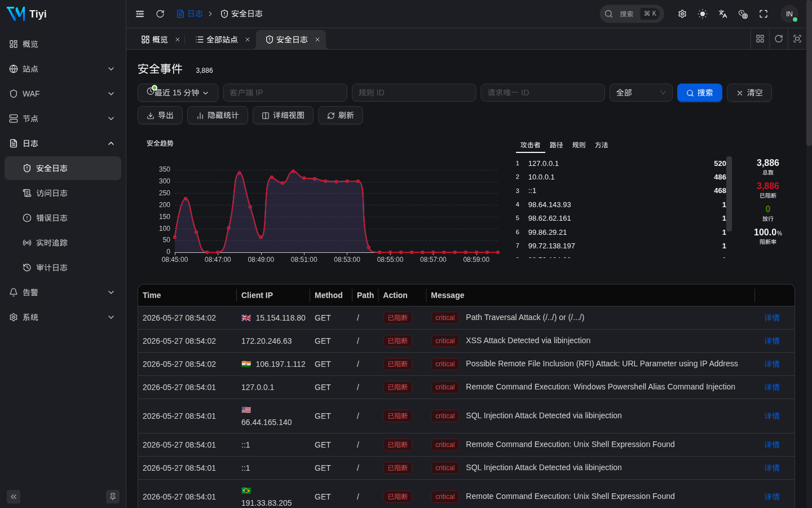Select 安全日志 in the sidebar

tap(63, 168)
